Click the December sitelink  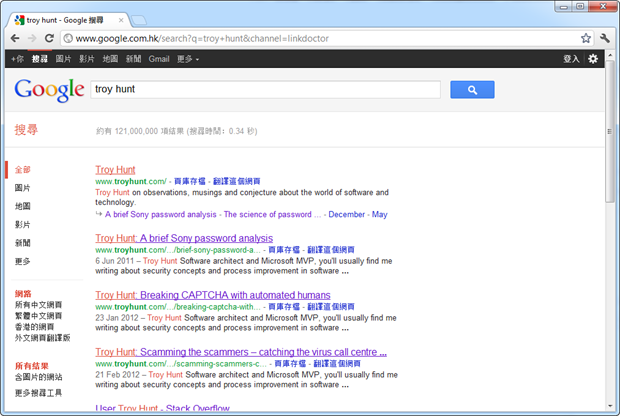[x=346, y=214]
